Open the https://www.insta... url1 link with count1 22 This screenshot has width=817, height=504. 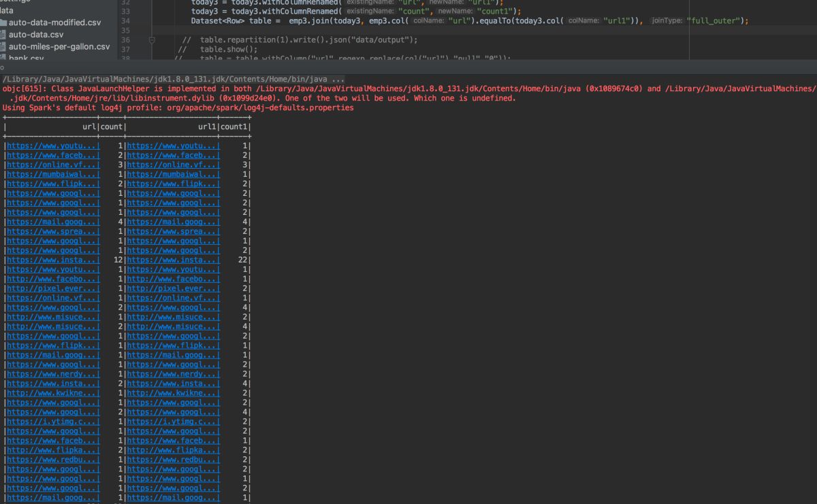(173, 260)
